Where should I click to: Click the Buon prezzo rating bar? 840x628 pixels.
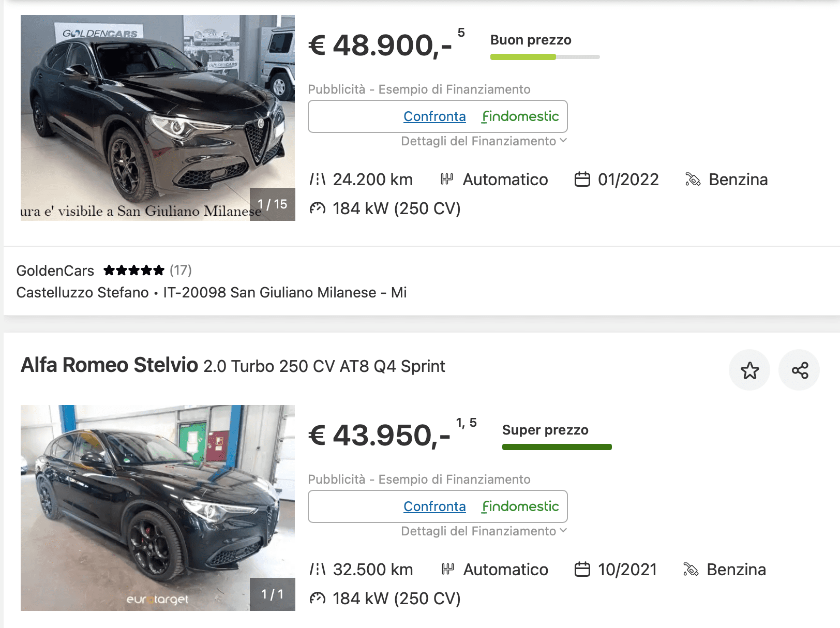(545, 57)
